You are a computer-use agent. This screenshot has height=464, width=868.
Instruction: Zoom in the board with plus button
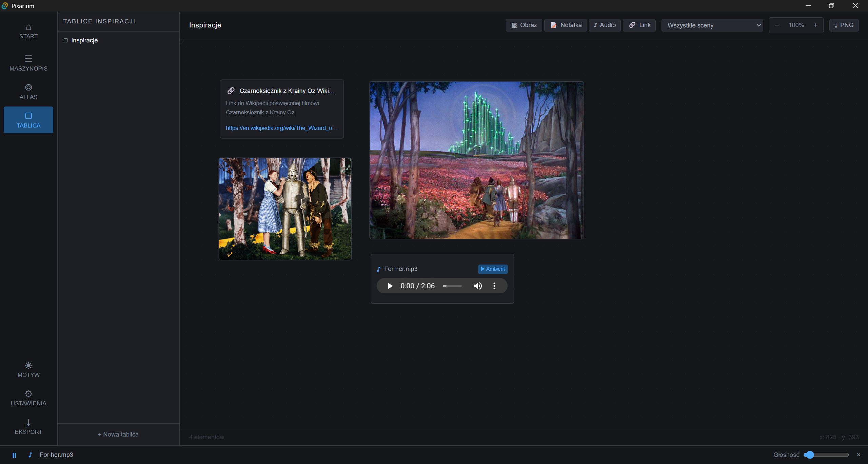click(x=815, y=25)
